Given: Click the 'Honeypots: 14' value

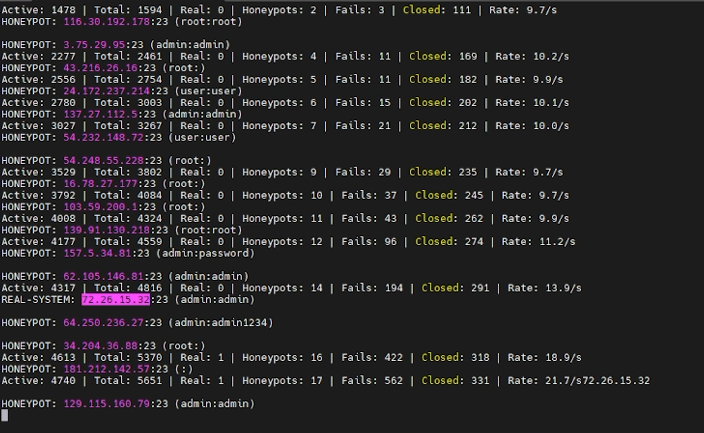Looking at the screenshot, I should pos(282,288).
